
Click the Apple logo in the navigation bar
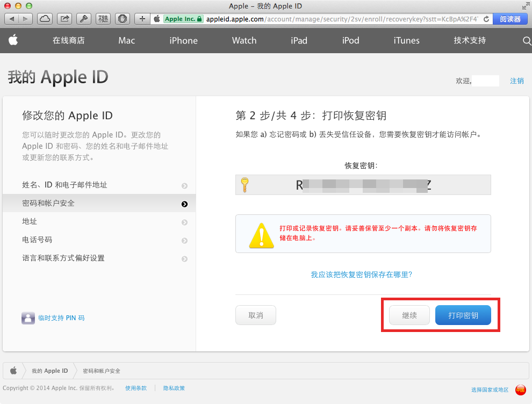[x=13, y=40]
